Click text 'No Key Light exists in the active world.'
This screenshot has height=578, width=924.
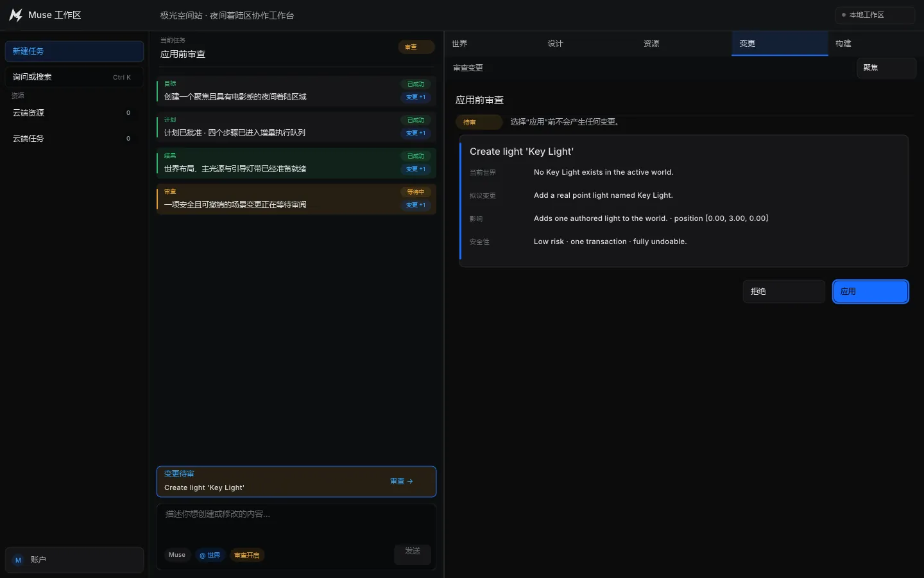604,172
